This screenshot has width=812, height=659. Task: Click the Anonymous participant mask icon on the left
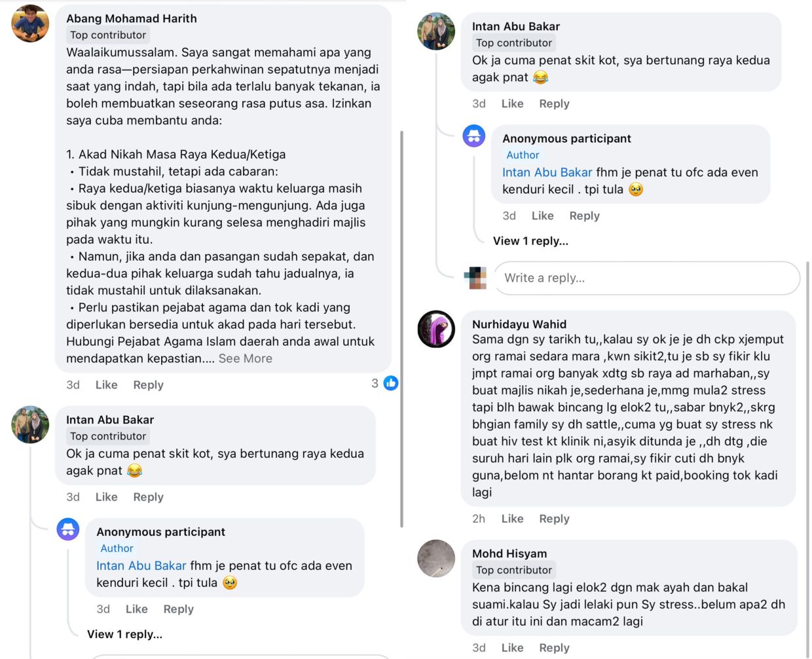pos(68,529)
